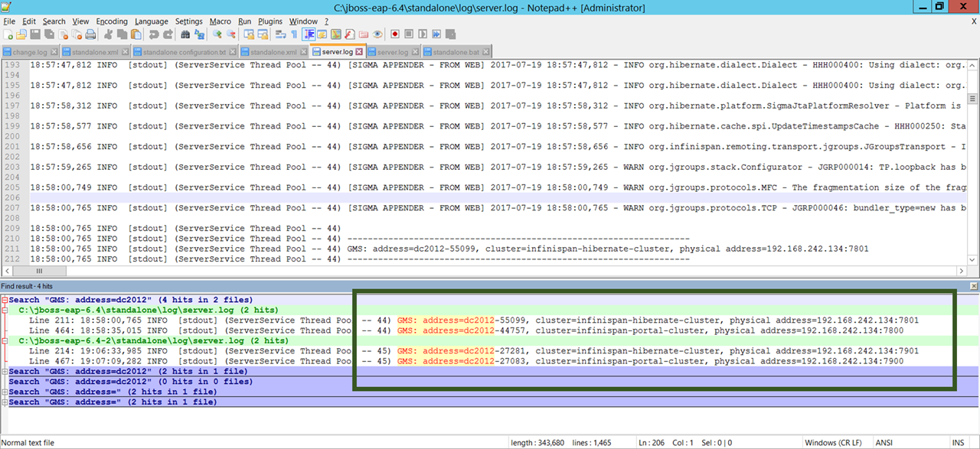Click the editor vertical scrollbar thumb
This screenshot has height=449, width=980.
(973, 98)
